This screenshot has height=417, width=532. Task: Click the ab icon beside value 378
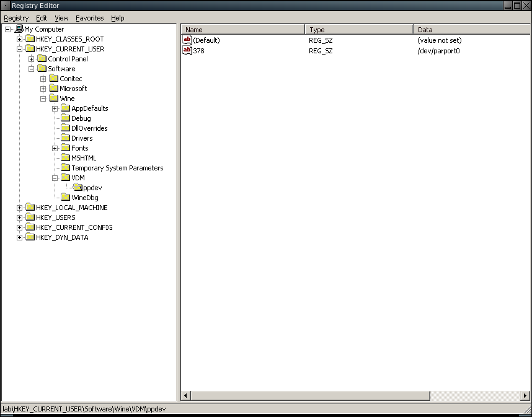tap(187, 50)
